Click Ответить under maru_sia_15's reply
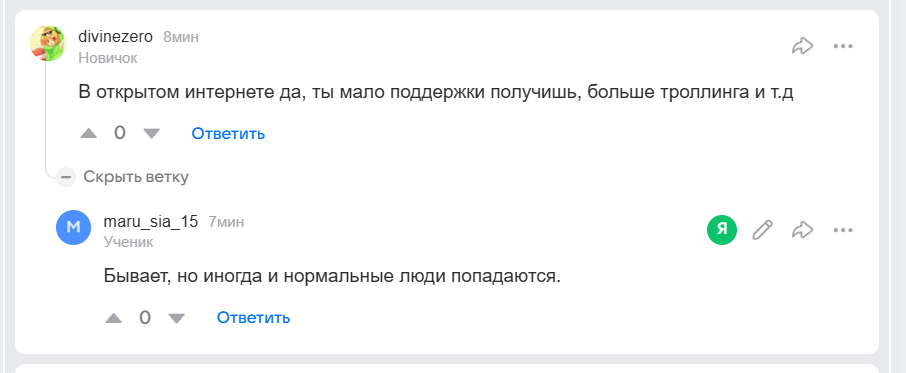The image size is (906, 373). tap(253, 318)
